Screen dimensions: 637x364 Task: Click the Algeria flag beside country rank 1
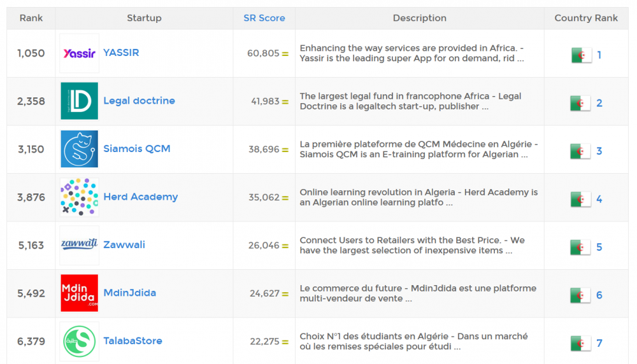coord(581,55)
